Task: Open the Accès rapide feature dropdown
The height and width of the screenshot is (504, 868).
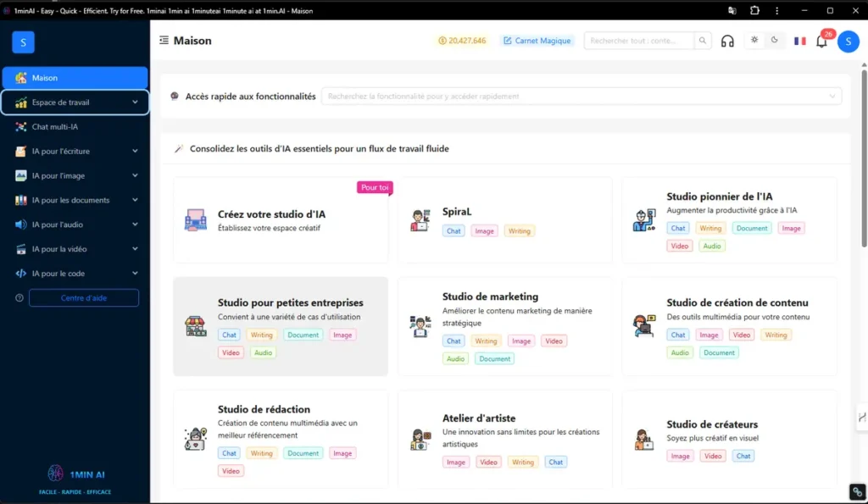Action: (581, 97)
